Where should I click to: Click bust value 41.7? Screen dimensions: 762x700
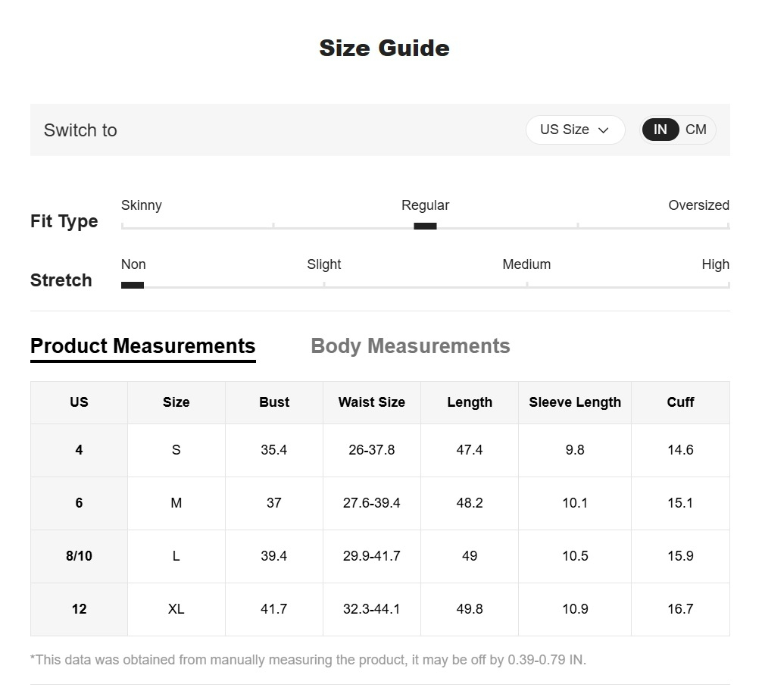(x=274, y=609)
